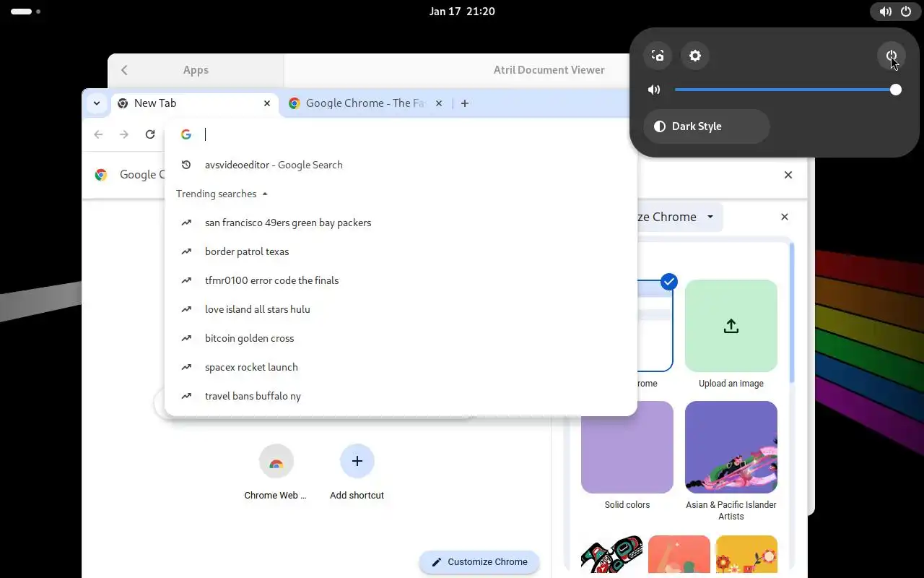Go back in the Apps window header
The image size is (924, 578).
pyautogui.click(x=124, y=70)
